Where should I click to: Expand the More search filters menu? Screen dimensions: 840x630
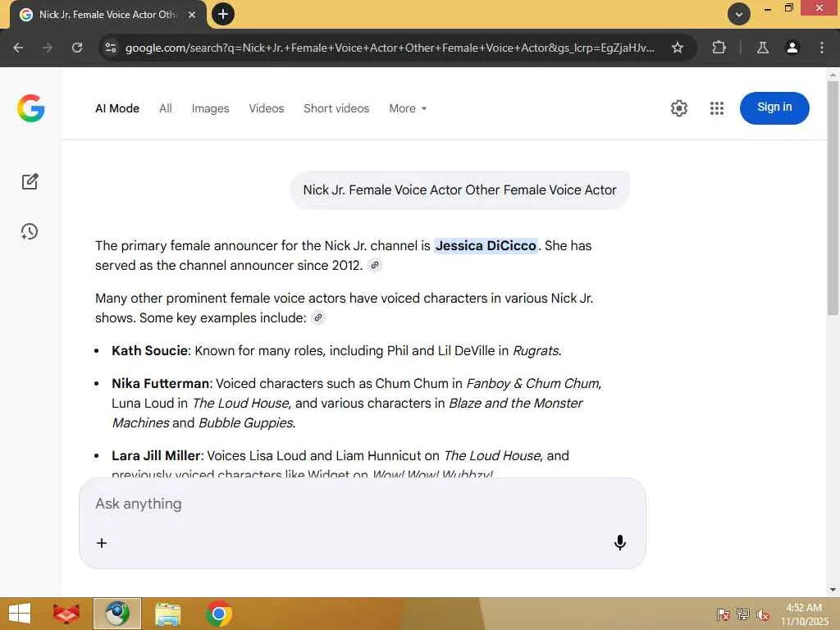coord(408,108)
